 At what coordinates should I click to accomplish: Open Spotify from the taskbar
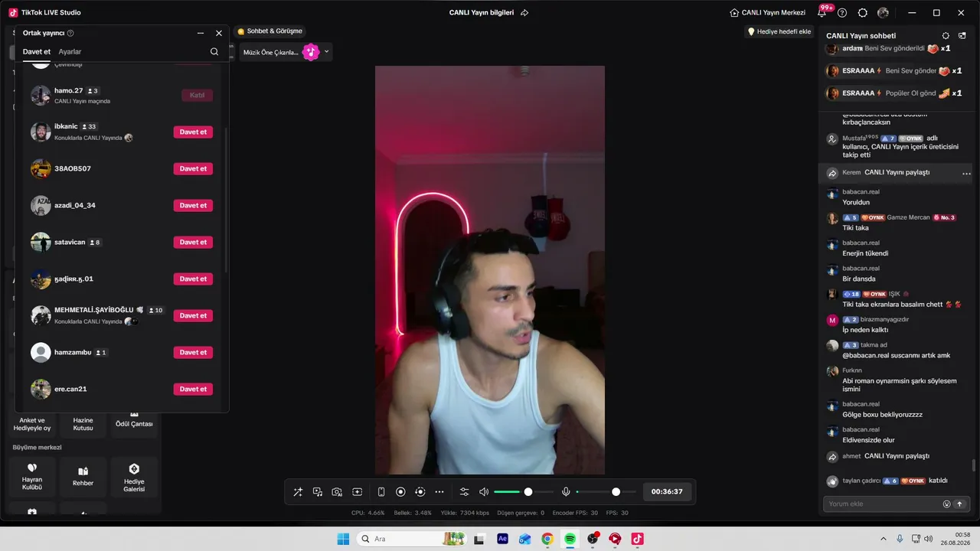570,539
